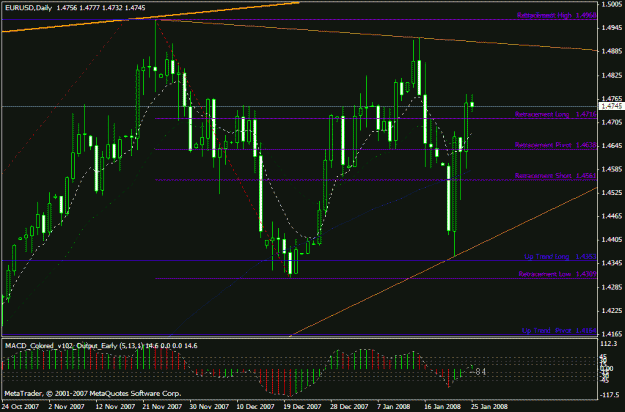The width and height of the screenshot is (625, 412).
Task: Click the 1.4705 price axis value
Action: pyautogui.click(x=612, y=122)
